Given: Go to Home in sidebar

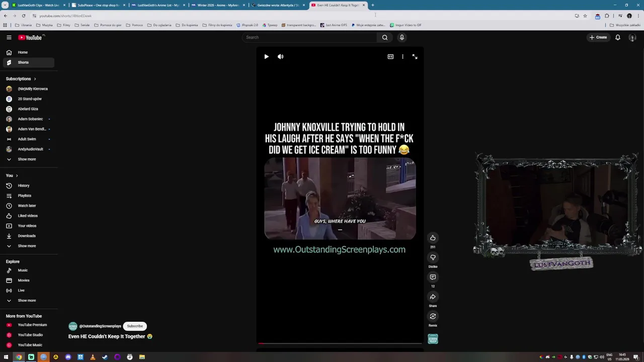Looking at the screenshot, I should click(28, 52).
